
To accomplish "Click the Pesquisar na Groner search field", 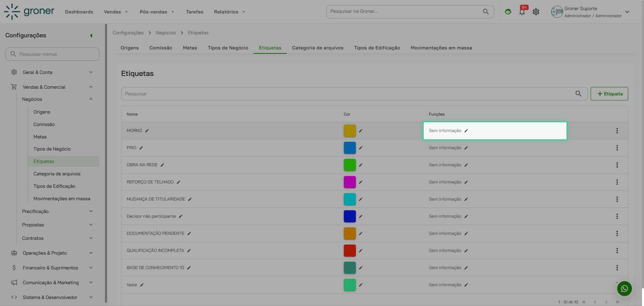I will click(x=404, y=11).
